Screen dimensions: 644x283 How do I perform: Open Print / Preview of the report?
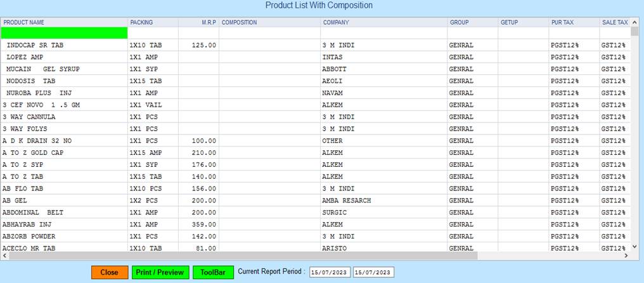click(160, 272)
